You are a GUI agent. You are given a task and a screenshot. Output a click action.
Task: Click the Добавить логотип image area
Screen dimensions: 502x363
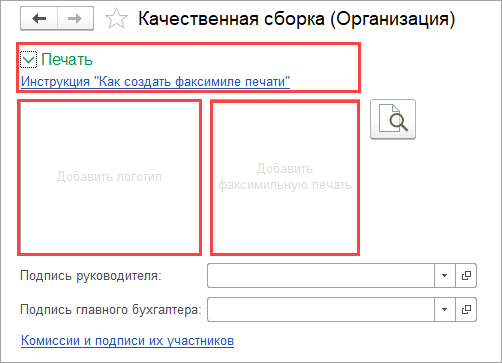[x=109, y=178]
